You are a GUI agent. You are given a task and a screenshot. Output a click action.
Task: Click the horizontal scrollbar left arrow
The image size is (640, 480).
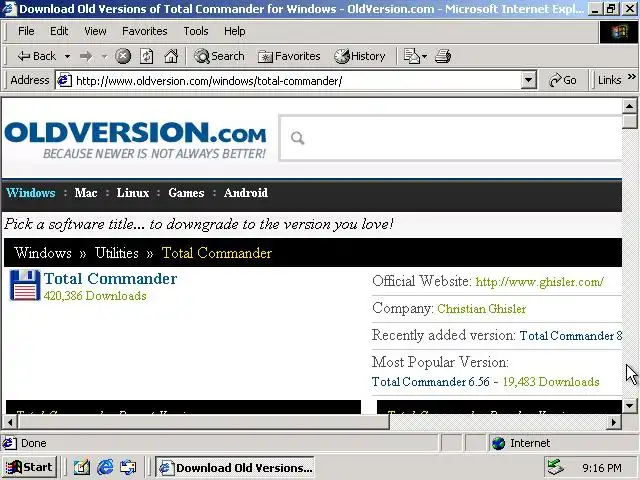click(10, 422)
